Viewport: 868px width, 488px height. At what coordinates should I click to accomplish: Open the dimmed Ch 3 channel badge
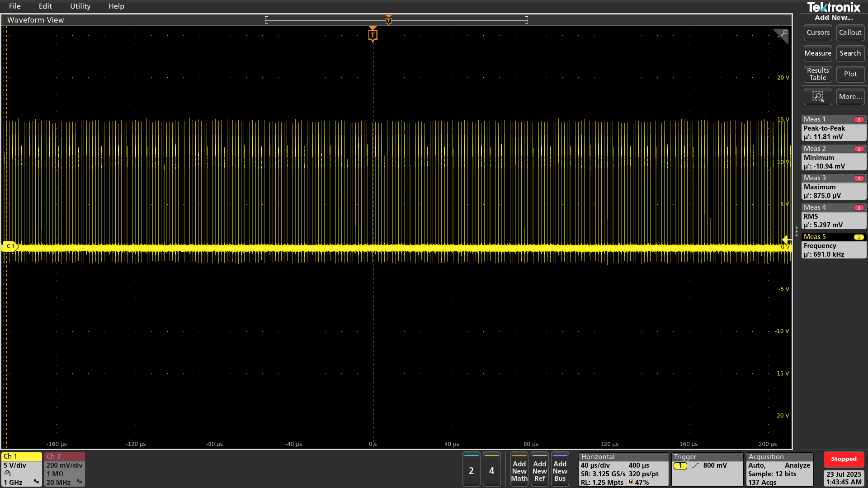click(64, 469)
